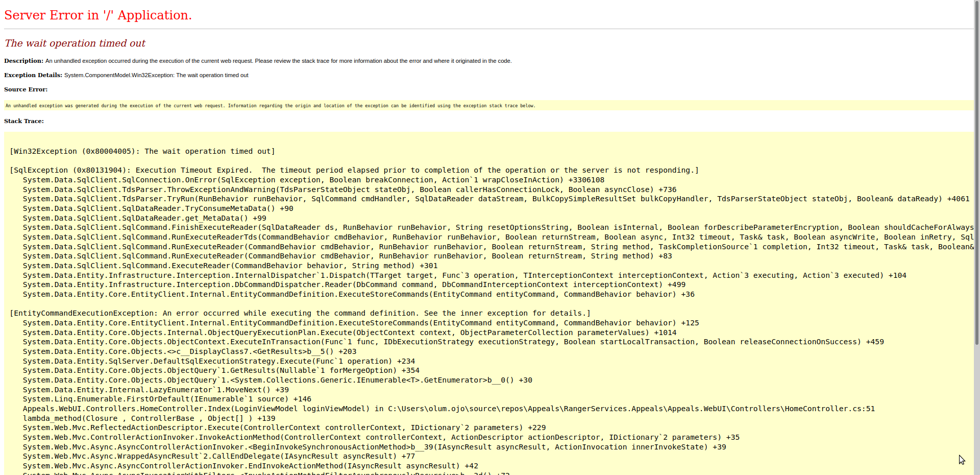The image size is (980, 475).
Task: Click the Win32Exception (0x80004005) line
Action: click(142, 151)
